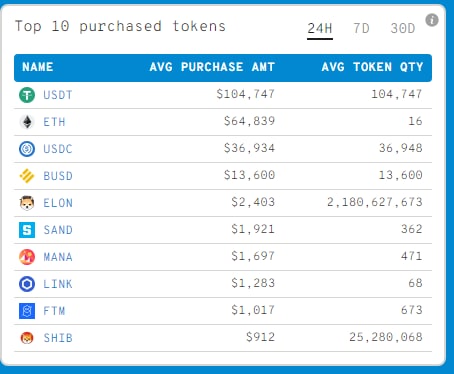
Task: Switch to the 7D time range tab
Action: [x=361, y=29]
